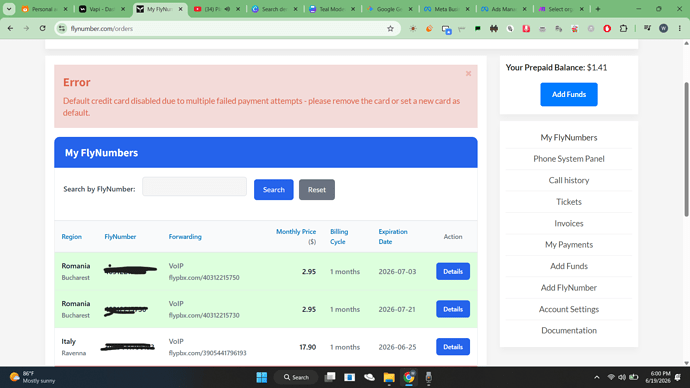Open Details for Romania number expiring 2026-07-21
Image resolution: width=690 pixels, height=388 pixels.
click(453, 309)
